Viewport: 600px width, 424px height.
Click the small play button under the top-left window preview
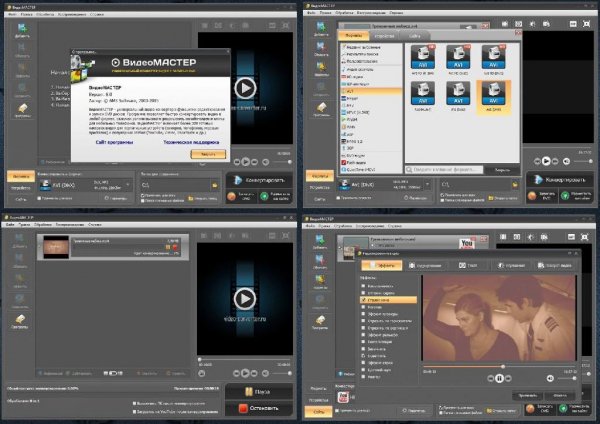tap(245, 162)
